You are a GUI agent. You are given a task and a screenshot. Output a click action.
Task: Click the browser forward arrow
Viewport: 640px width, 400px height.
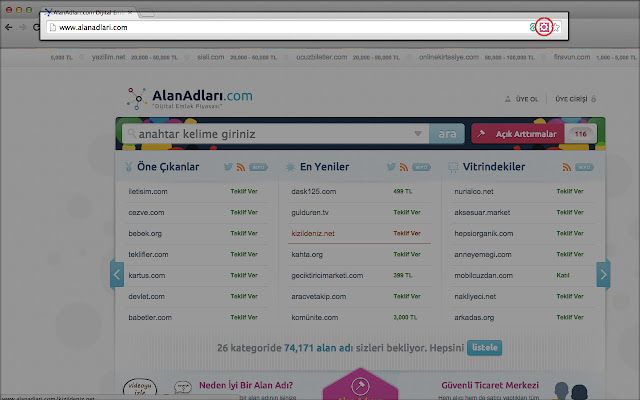point(22,27)
